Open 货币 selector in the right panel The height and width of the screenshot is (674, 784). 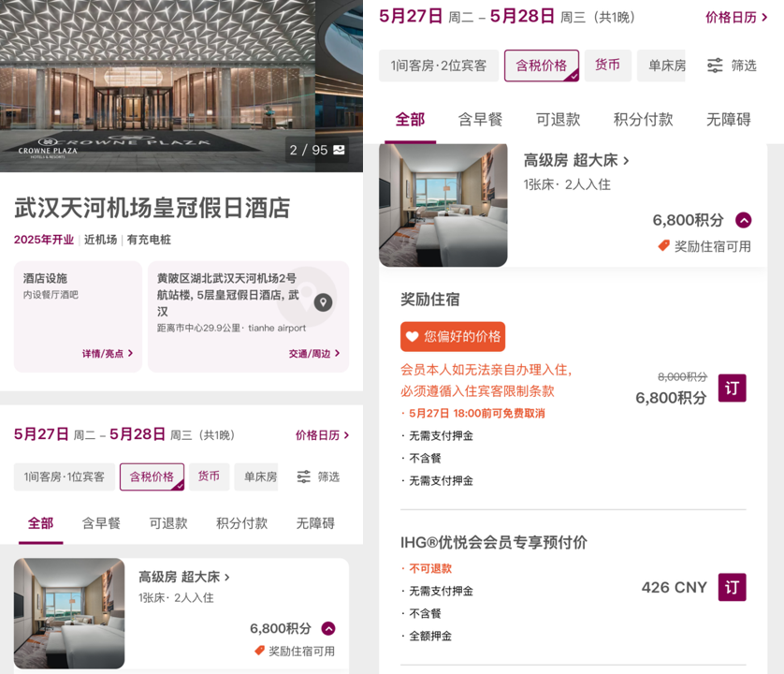tap(608, 65)
